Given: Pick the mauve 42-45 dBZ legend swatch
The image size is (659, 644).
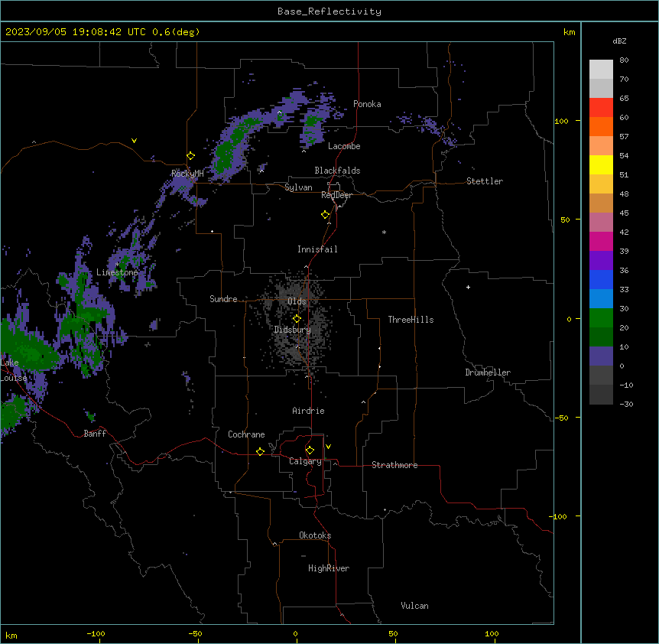Looking at the screenshot, I should 601,222.
